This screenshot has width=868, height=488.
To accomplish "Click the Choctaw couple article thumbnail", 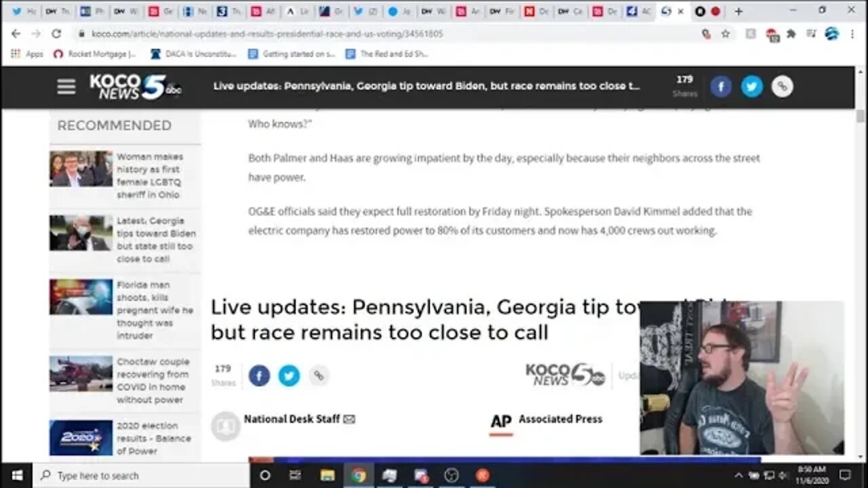I will pos(81,373).
